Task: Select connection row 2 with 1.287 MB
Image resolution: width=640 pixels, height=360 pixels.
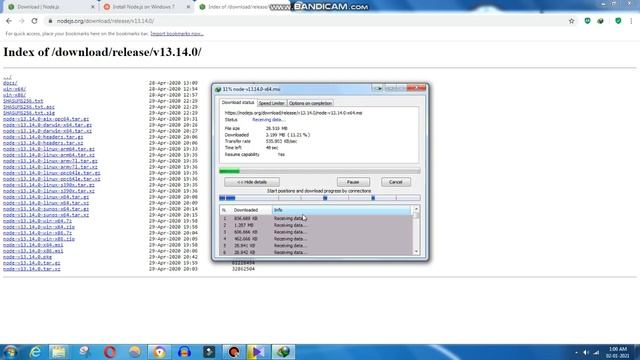Action: [316, 225]
